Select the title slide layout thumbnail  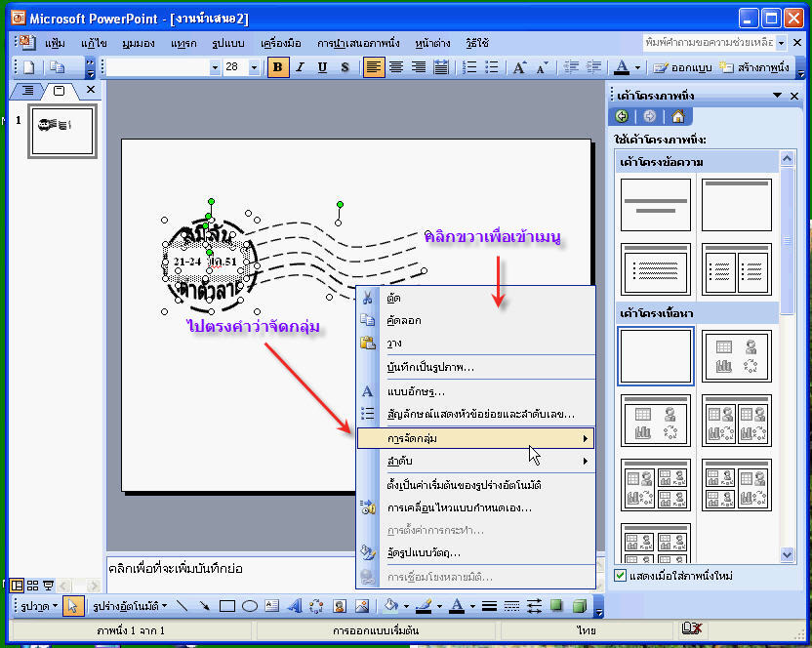click(656, 205)
